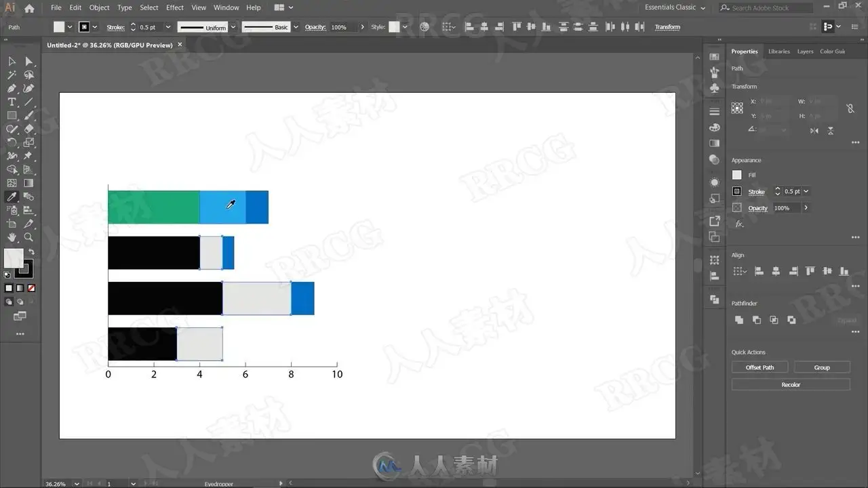Viewport: 868px width, 488px height.
Task: Open the File menu
Action: (x=56, y=7)
